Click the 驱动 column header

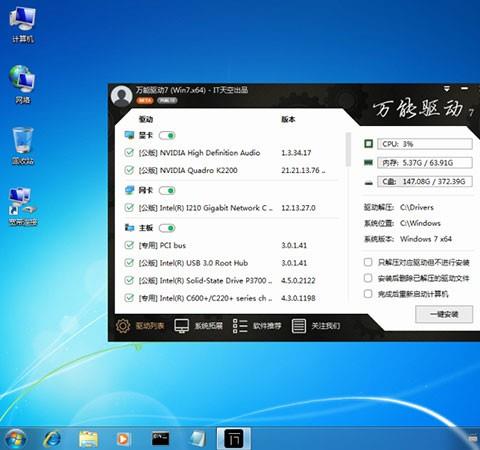click(146, 119)
